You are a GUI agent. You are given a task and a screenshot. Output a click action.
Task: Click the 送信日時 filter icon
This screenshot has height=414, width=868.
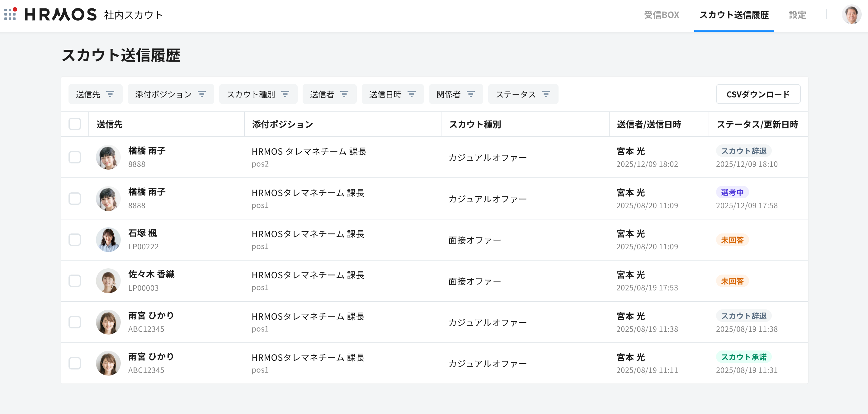[411, 94]
